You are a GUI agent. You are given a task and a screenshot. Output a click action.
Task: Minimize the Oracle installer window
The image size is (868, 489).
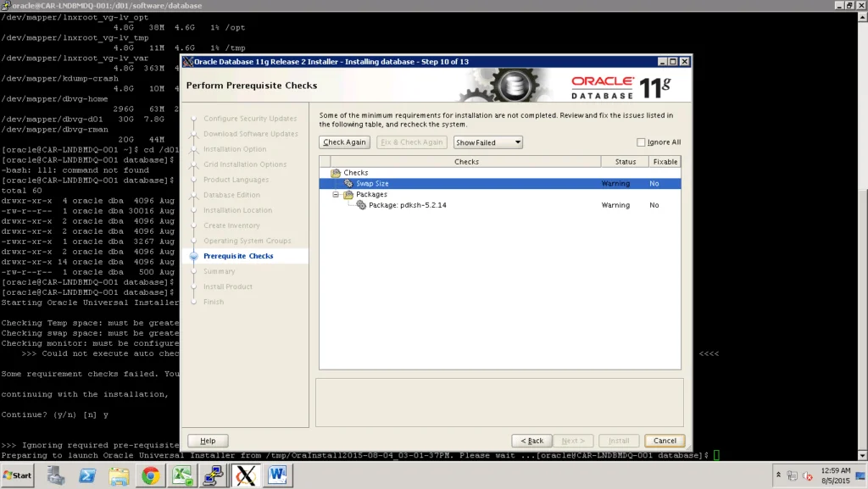[x=662, y=61]
